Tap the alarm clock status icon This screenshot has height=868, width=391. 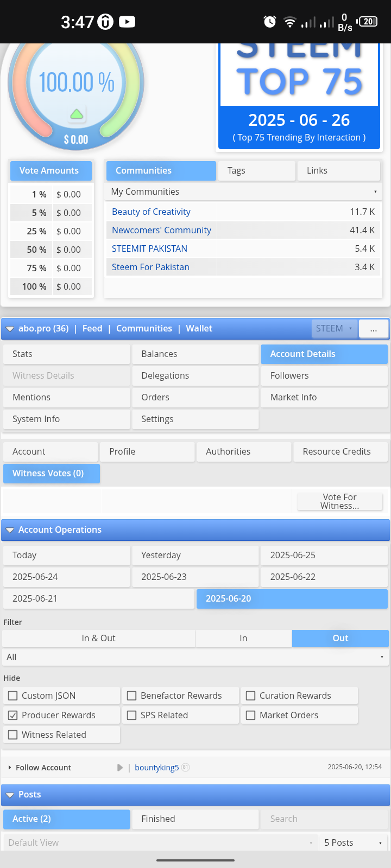pos(270,22)
